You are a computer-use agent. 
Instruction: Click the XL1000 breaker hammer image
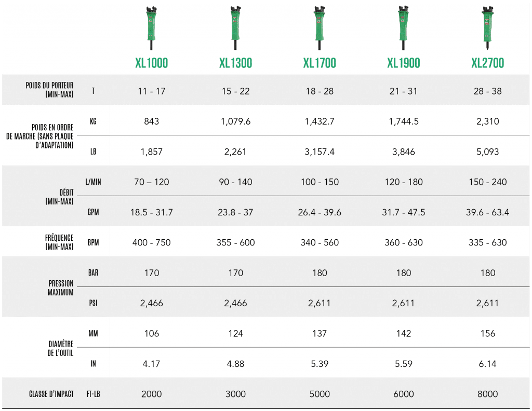[151, 28]
